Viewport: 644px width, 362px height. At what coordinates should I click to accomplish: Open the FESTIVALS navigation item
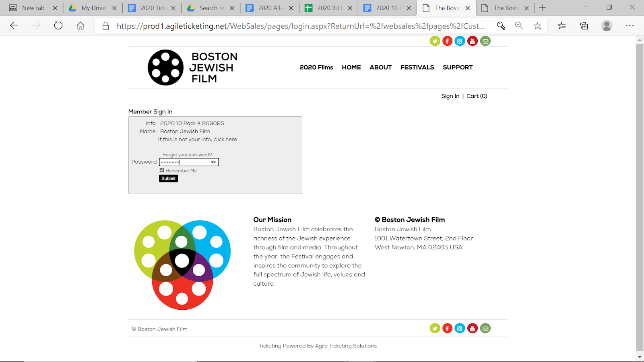pyautogui.click(x=417, y=67)
